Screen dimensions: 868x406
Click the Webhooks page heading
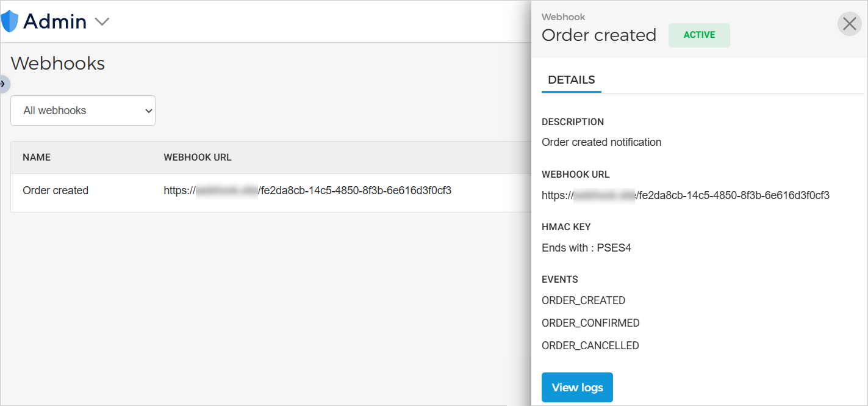(58, 63)
